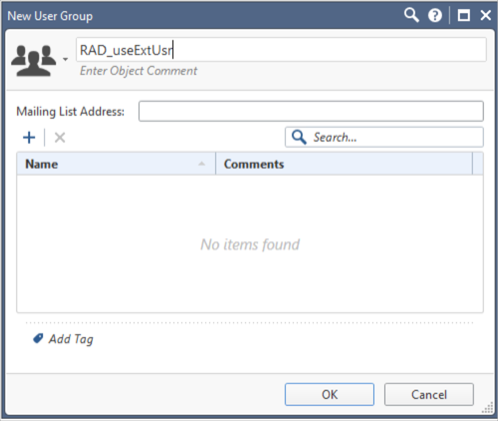Viewport: 498px width, 421px height.
Task: Click the Cancel button
Action: coord(429,394)
